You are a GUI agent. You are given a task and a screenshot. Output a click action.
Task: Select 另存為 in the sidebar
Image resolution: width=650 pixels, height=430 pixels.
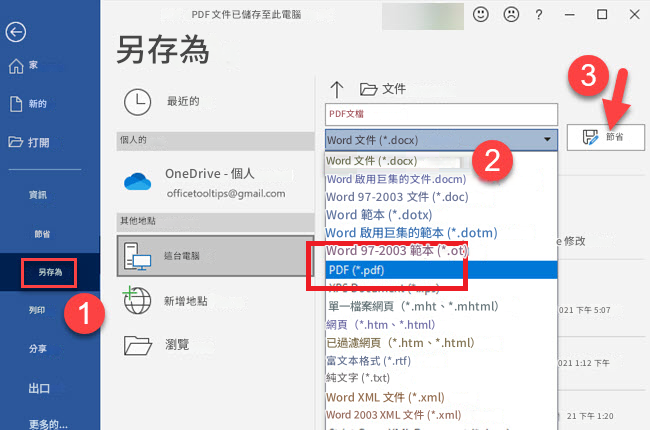click(50, 272)
